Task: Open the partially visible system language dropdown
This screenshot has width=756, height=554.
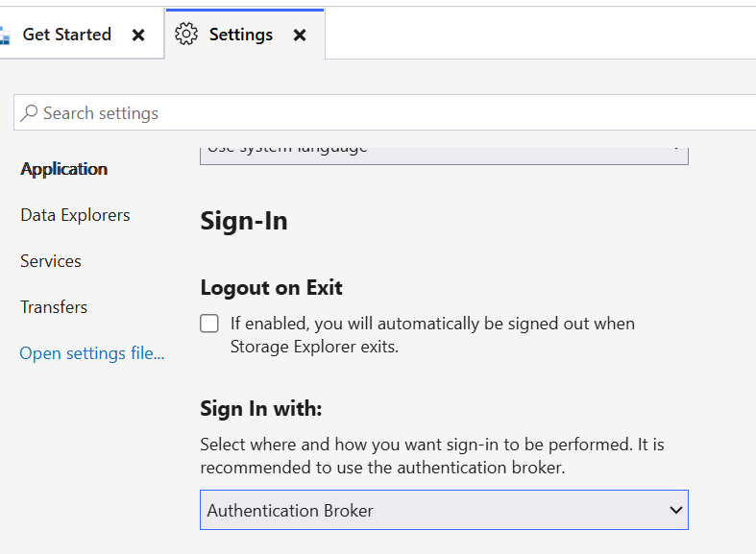Action: click(x=444, y=156)
